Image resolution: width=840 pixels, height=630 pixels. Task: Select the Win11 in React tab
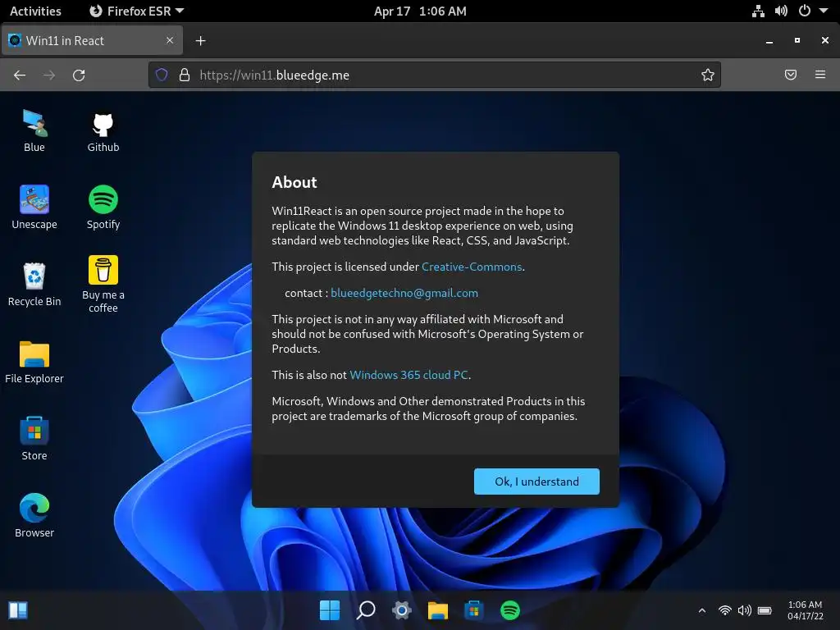[92, 41]
